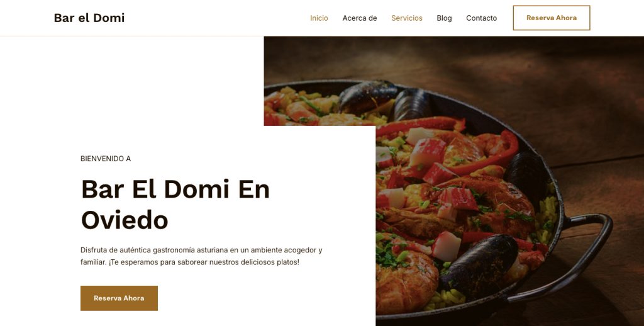644x326 pixels.
Task: Click the BIENVENIDO A label text
Action: click(x=106, y=159)
